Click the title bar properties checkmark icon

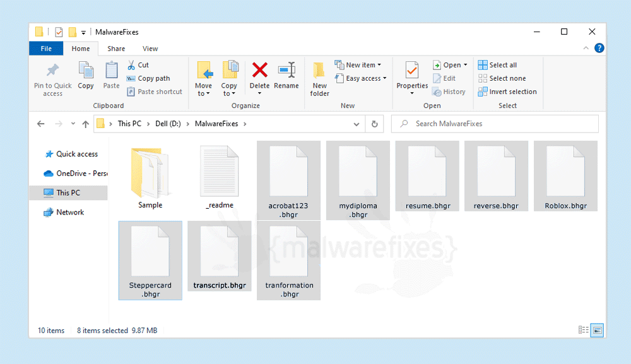point(59,32)
